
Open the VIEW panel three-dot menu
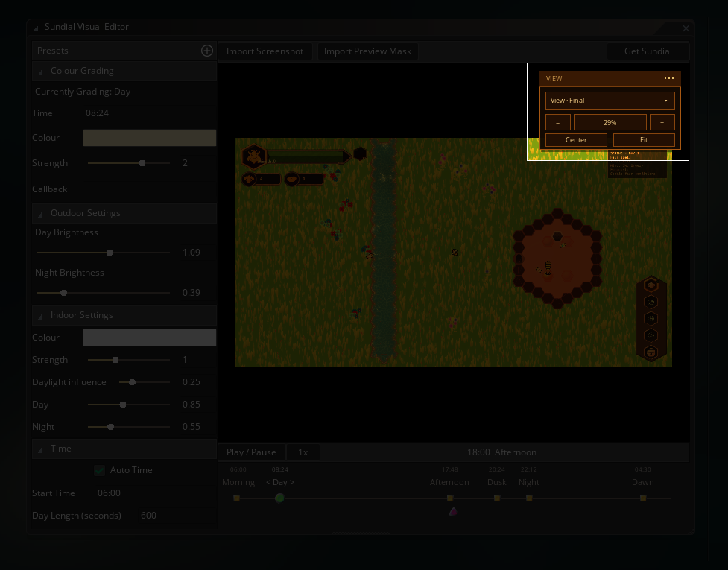pyautogui.click(x=669, y=78)
